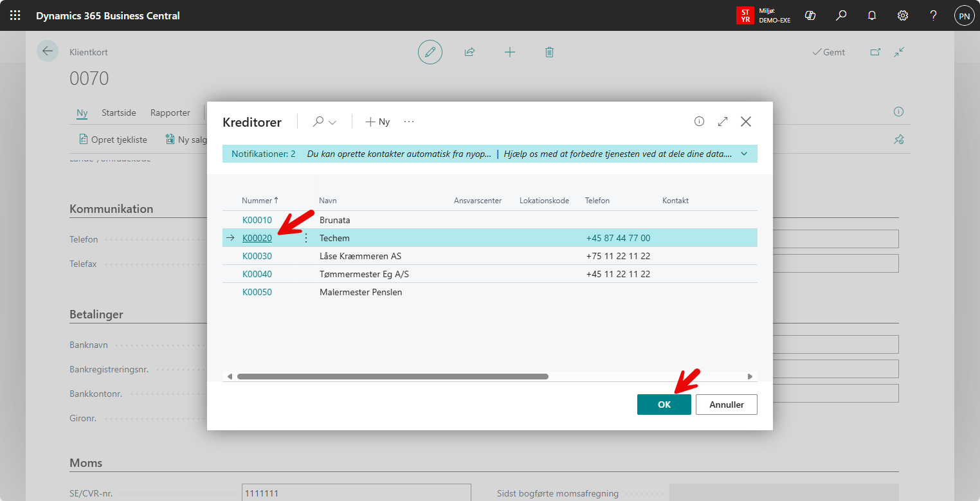Viewport: 980px width, 501px height.
Task: Open Copilot from the top bar
Action: point(810,15)
